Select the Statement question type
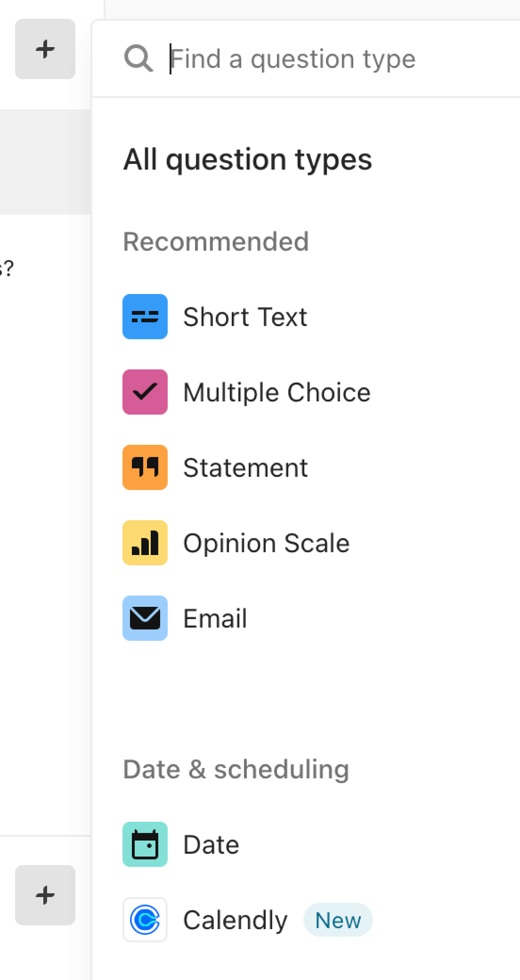Screen dimensions: 520x980 245,467
